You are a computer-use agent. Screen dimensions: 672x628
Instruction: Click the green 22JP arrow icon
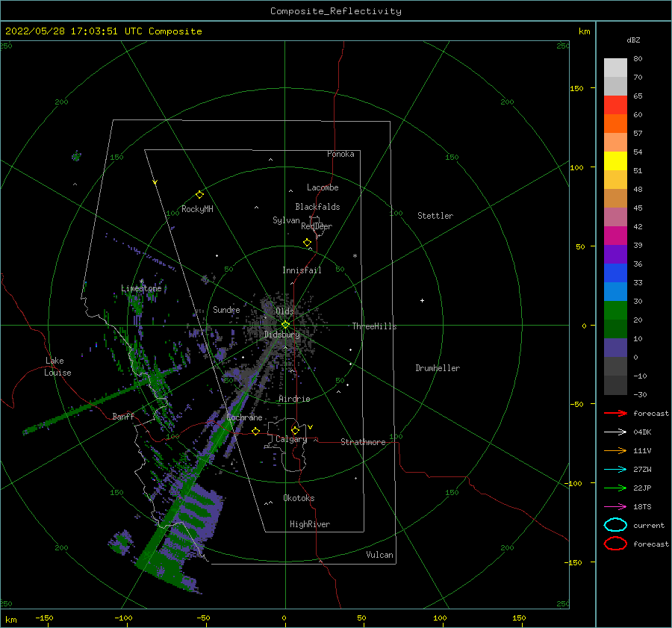pyautogui.click(x=615, y=488)
